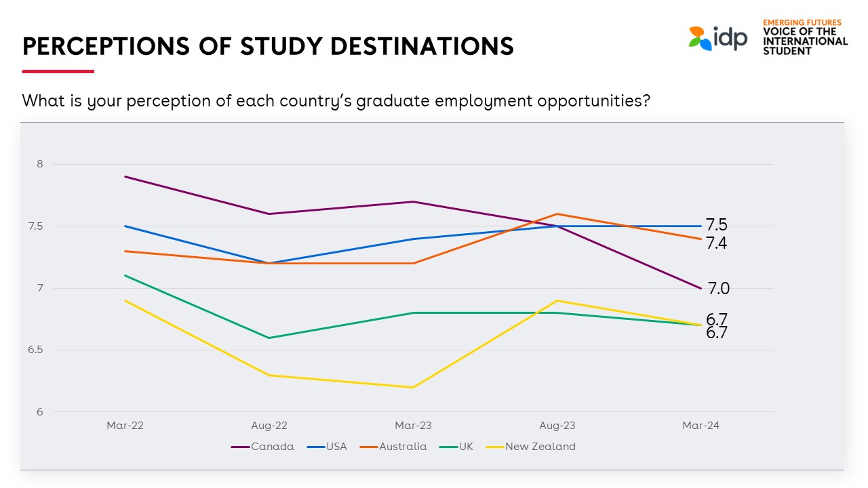The height and width of the screenshot is (488, 868).
Task: Select the graduate employment question subtitle
Action: click(x=336, y=101)
